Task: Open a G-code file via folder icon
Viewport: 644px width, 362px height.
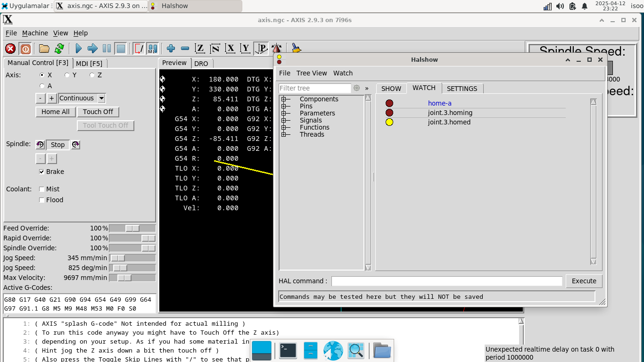Action: (44, 49)
